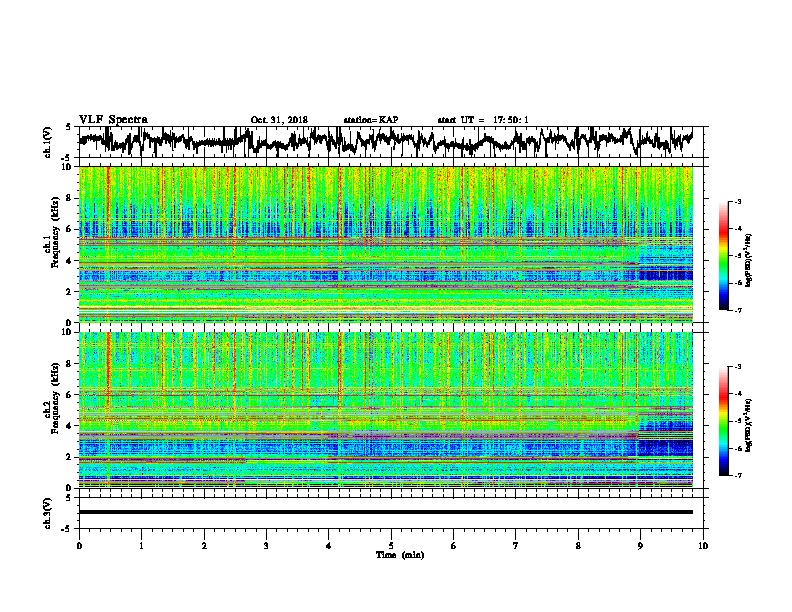Click the ch.2 spectrogram color bar
The width and height of the screenshot is (792, 612).
723,421
